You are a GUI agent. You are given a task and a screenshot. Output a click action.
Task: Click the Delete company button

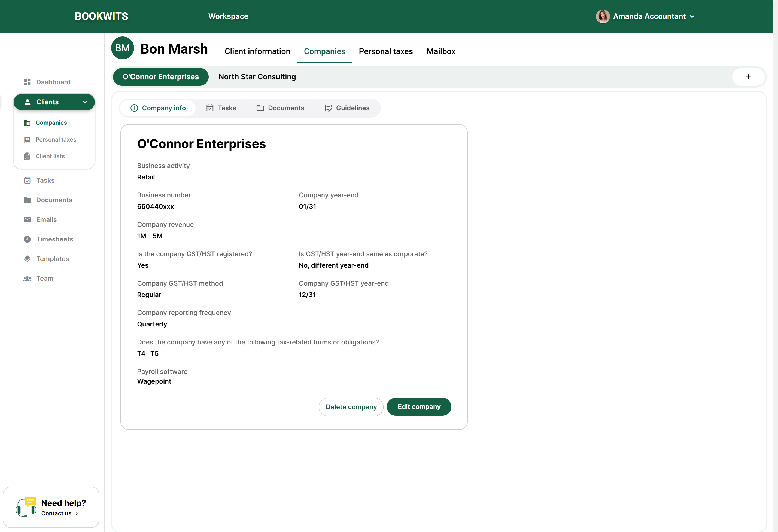(351, 407)
